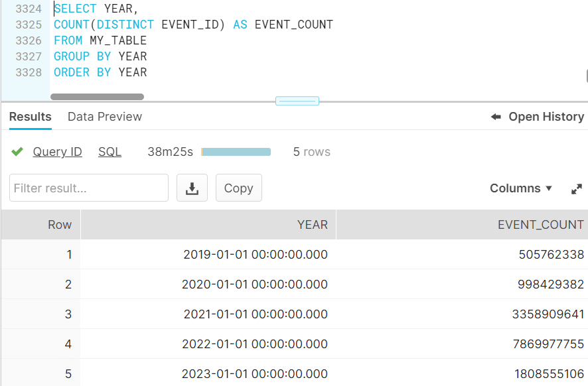Expand results pane to full screen
588x386 pixels.
point(576,189)
